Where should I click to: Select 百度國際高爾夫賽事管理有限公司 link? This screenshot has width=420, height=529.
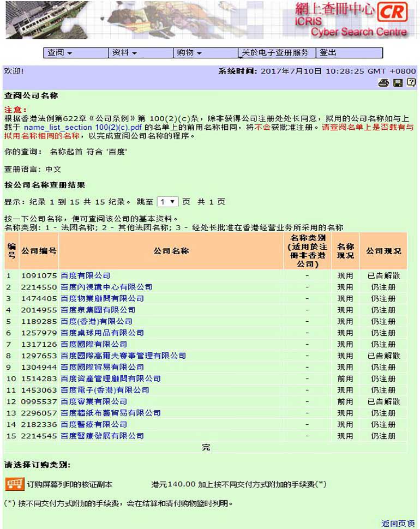coord(123,356)
